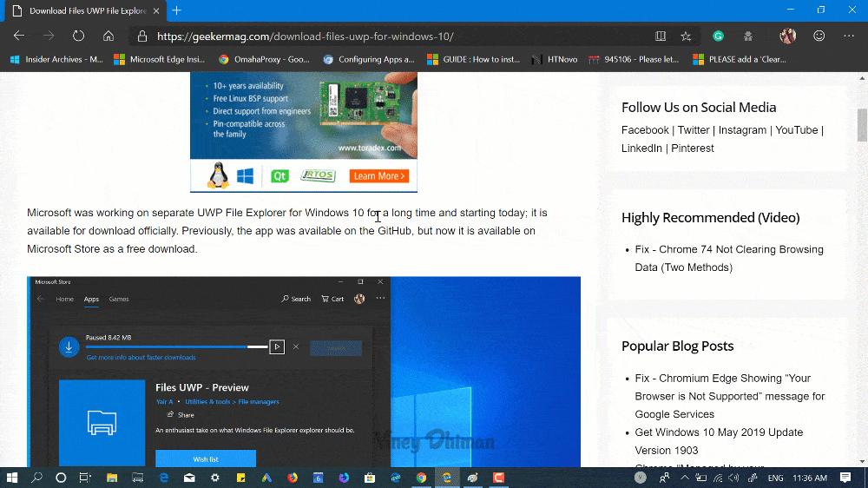
Task: Open classic Edge from taskbar
Action: [164, 478]
